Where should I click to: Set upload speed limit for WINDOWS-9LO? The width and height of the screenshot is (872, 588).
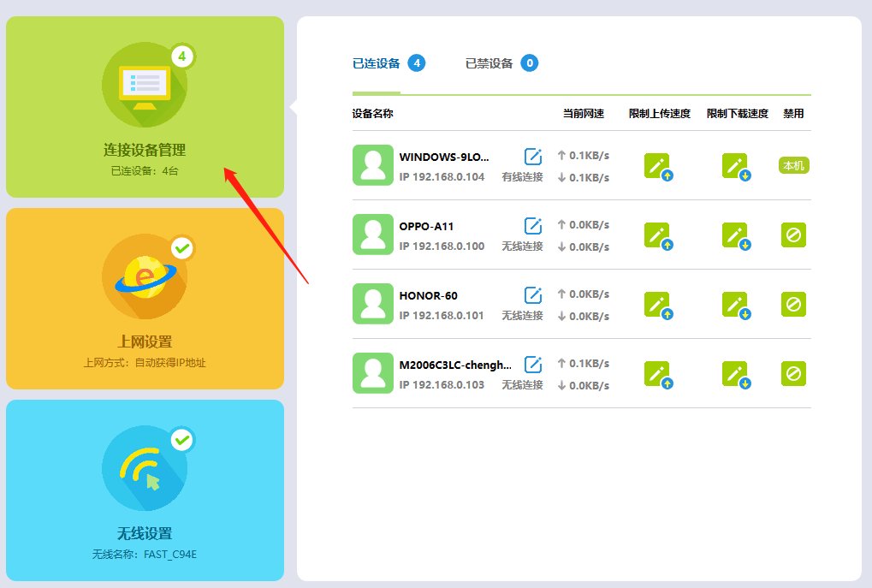coord(657,166)
